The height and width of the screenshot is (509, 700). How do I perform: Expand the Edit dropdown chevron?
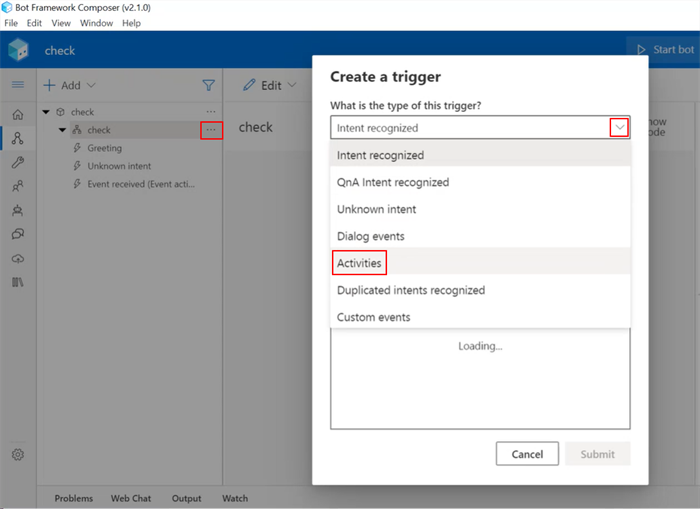point(292,85)
